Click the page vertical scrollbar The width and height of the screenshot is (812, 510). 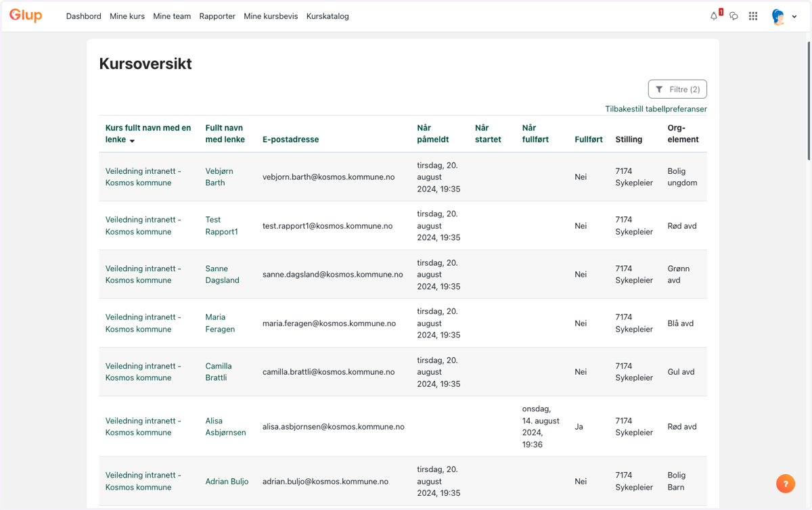coord(809,101)
